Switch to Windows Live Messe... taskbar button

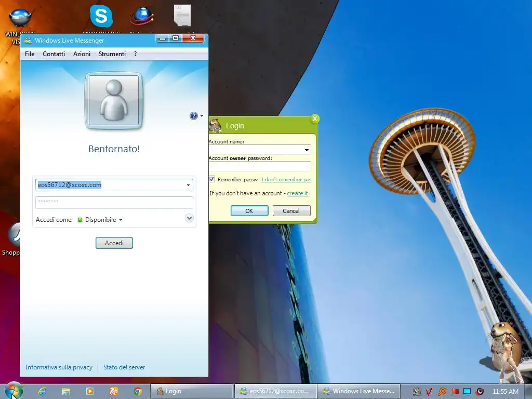[359, 391]
